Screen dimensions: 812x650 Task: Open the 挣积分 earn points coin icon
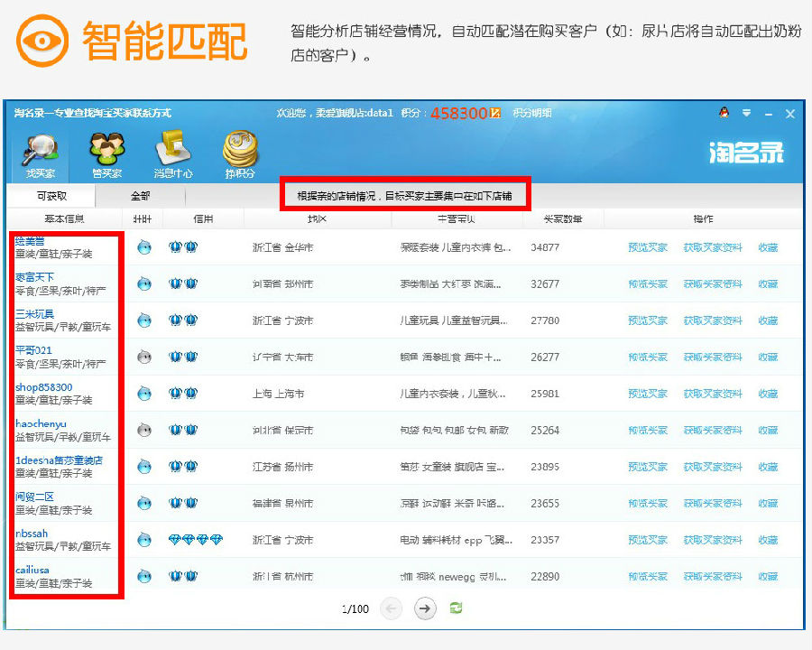pos(240,153)
